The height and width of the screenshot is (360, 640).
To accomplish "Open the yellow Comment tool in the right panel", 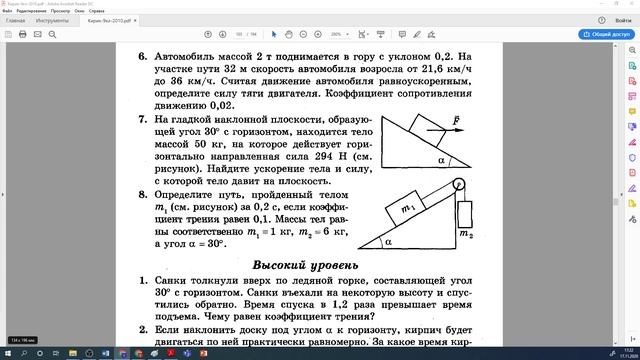I will 632,111.
